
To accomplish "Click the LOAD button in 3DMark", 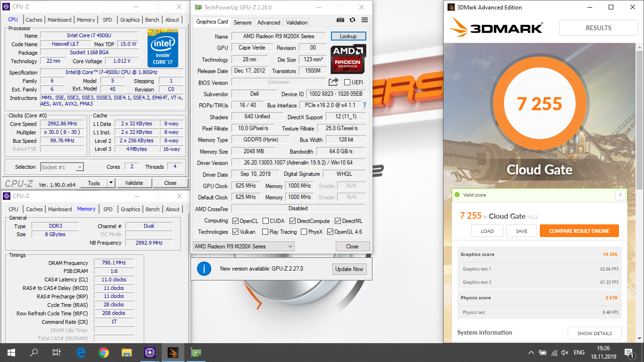I will [487, 231].
